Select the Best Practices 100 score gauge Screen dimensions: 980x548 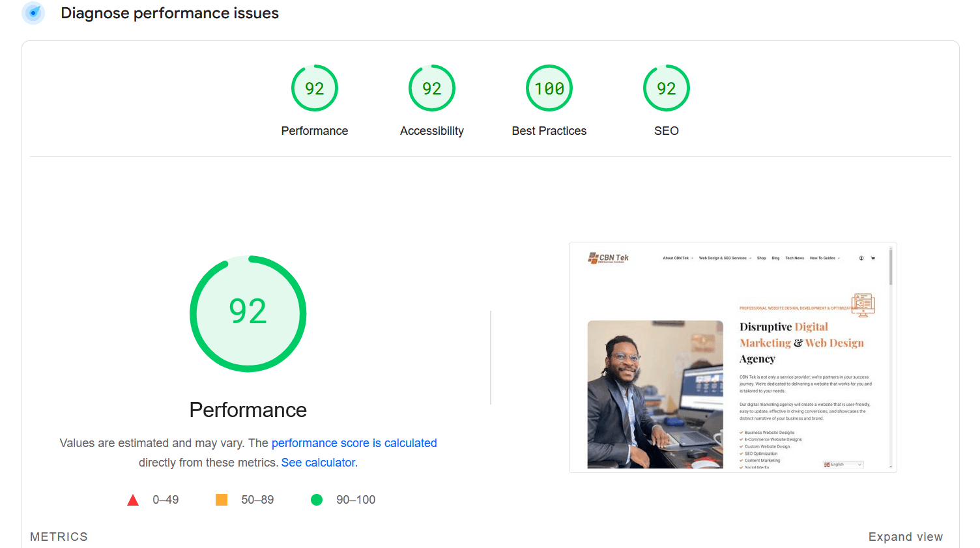coord(549,88)
